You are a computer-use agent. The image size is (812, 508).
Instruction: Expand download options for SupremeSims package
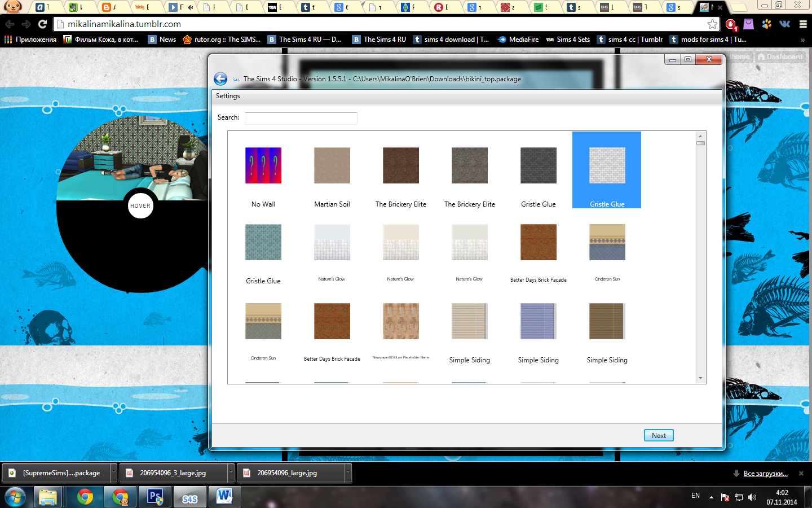[x=113, y=472]
